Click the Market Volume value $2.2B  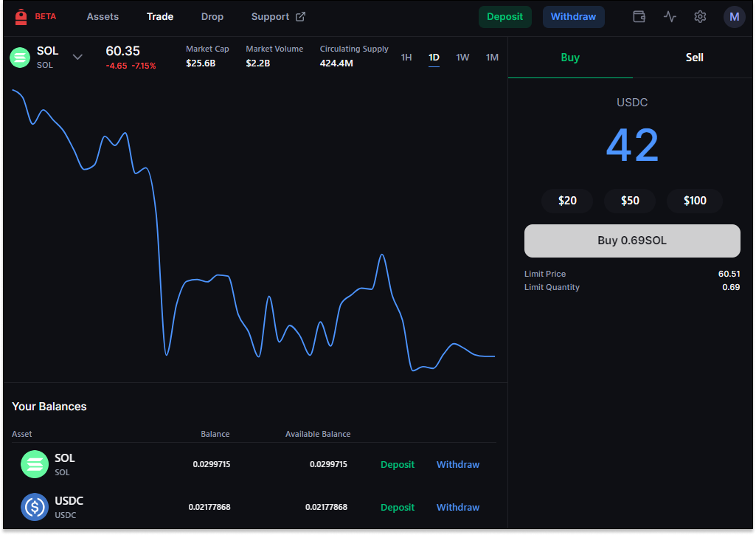tap(258, 63)
